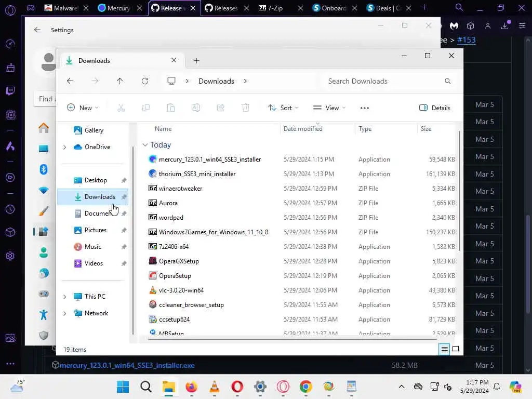The image size is (532, 399).
Task: Select winaerotweaker ZIP file
Action: click(x=180, y=189)
